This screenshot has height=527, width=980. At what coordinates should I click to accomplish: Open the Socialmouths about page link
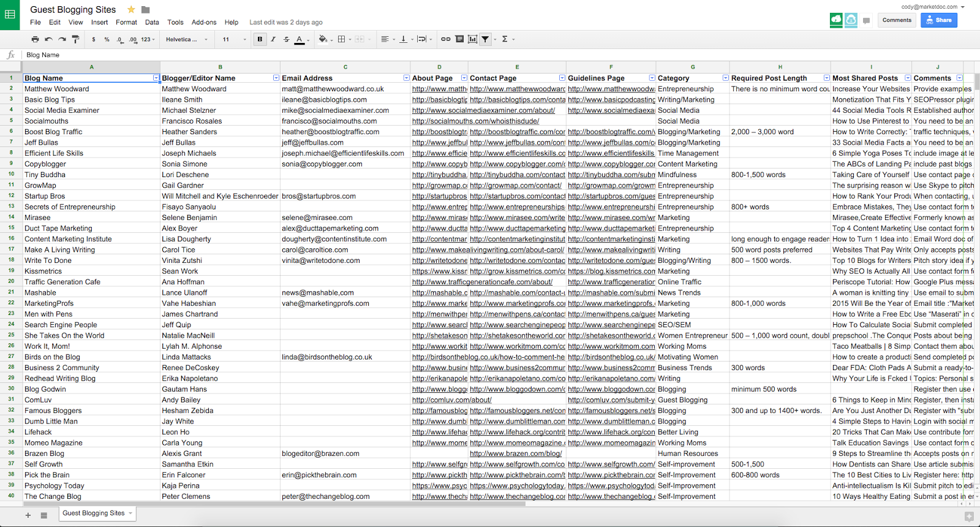tap(475, 121)
